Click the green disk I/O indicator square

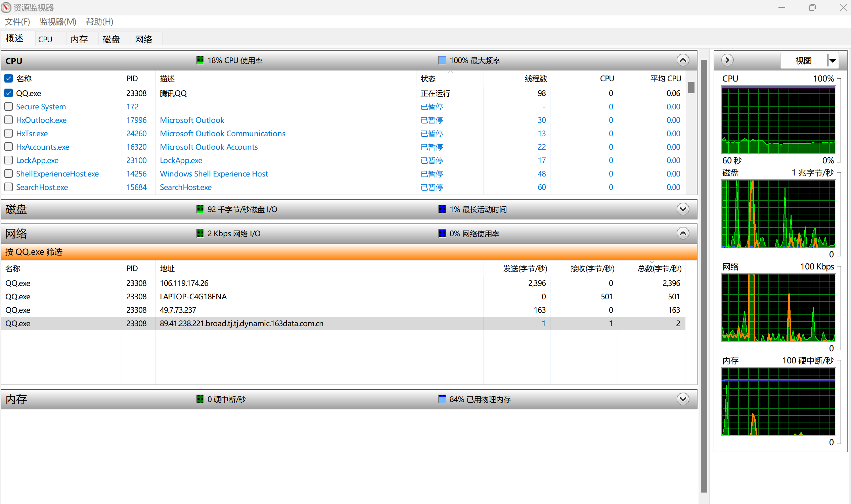tap(200, 209)
